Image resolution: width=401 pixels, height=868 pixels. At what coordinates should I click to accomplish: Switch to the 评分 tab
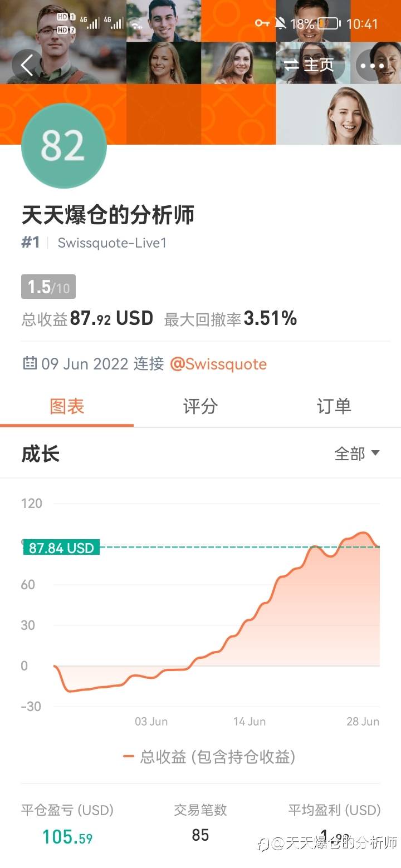pos(200,406)
